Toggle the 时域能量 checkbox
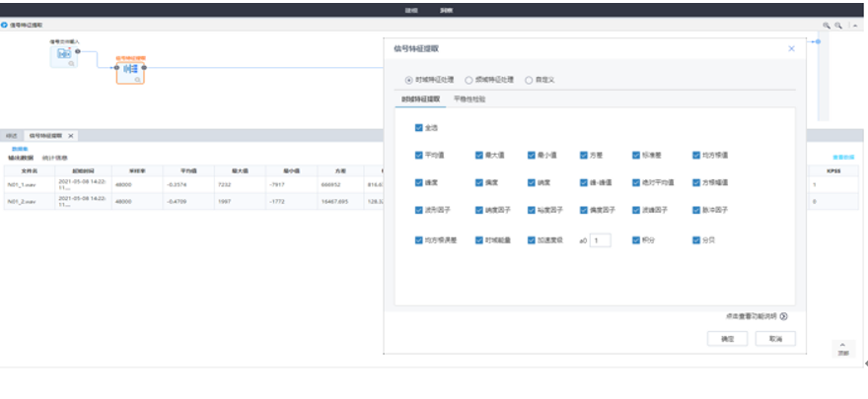 click(x=478, y=239)
